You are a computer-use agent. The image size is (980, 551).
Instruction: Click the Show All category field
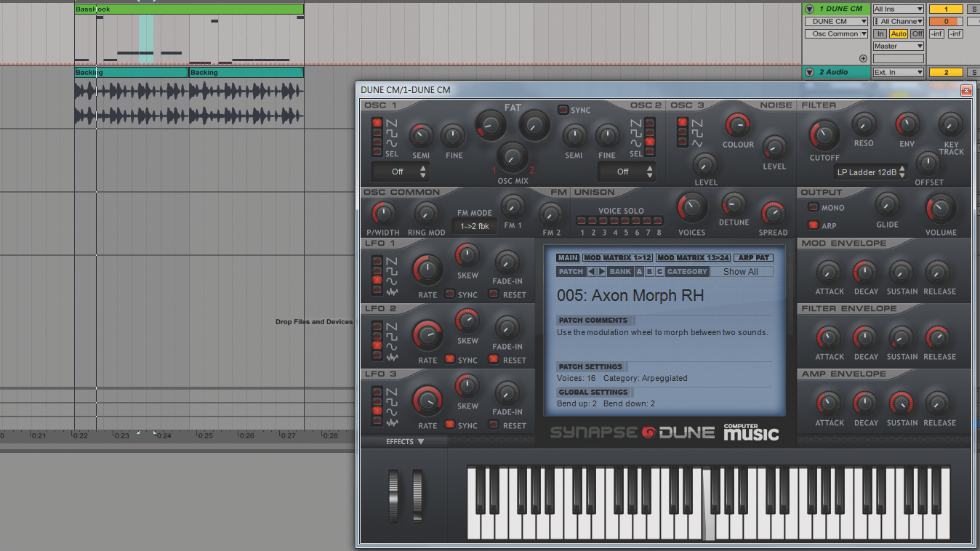point(741,272)
